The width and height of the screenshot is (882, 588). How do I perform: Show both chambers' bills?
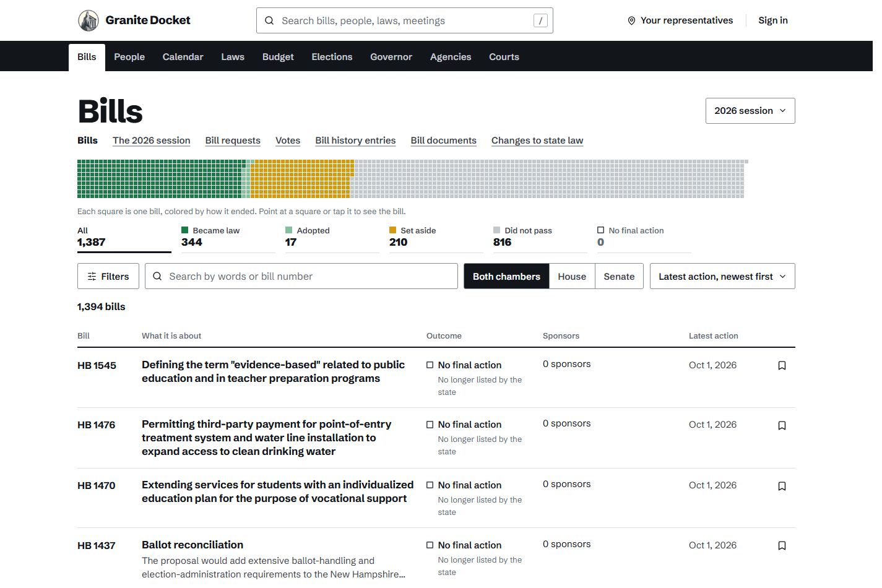pyautogui.click(x=506, y=277)
